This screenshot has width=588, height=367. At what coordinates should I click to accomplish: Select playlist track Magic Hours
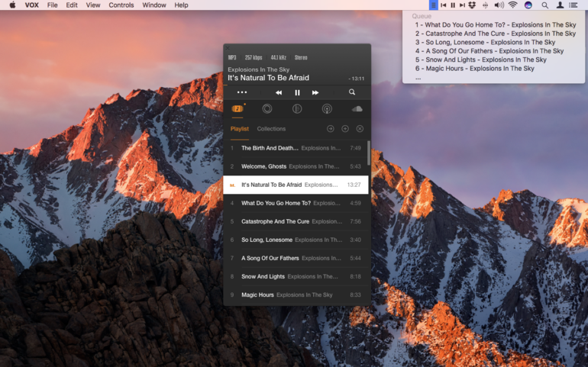(296, 295)
